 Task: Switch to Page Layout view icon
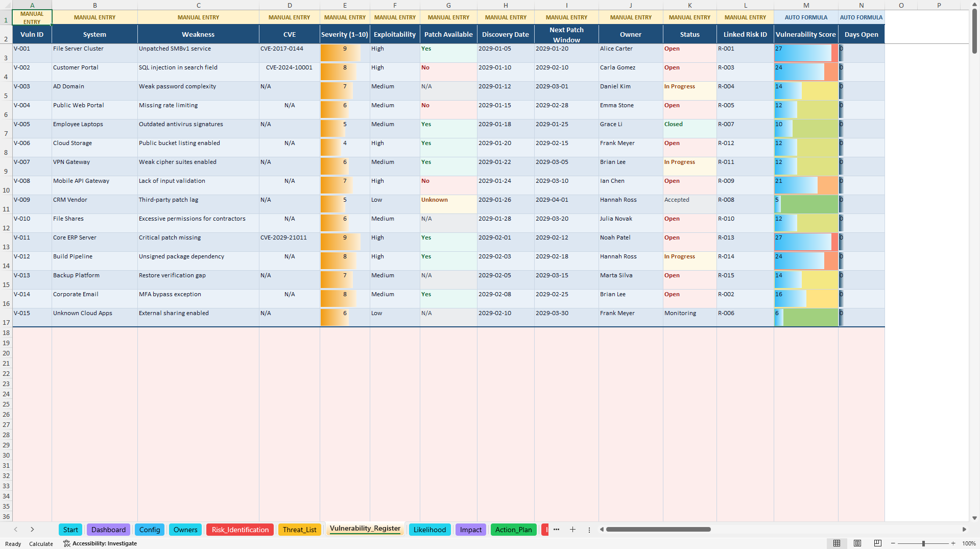[x=857, y=543]
